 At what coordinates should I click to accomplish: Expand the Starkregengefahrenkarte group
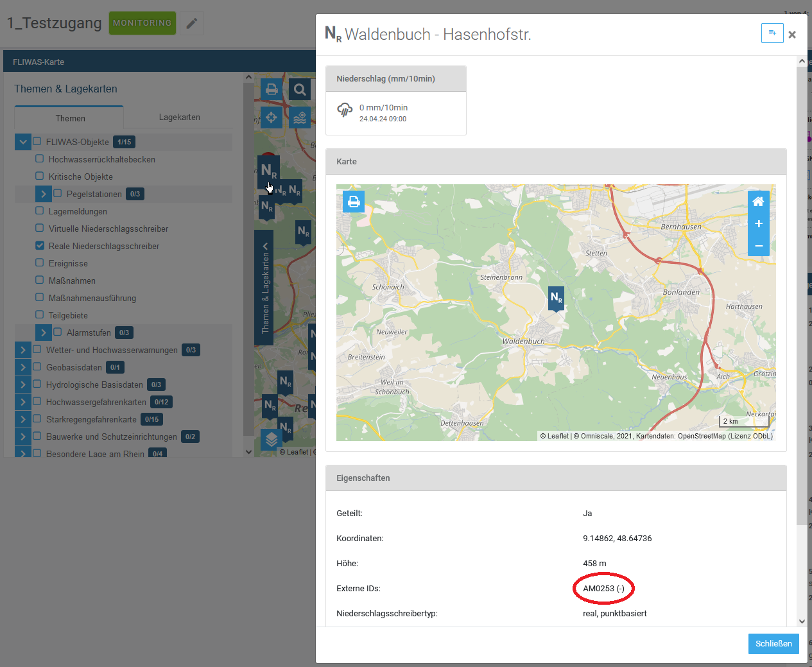click(22, 419)
